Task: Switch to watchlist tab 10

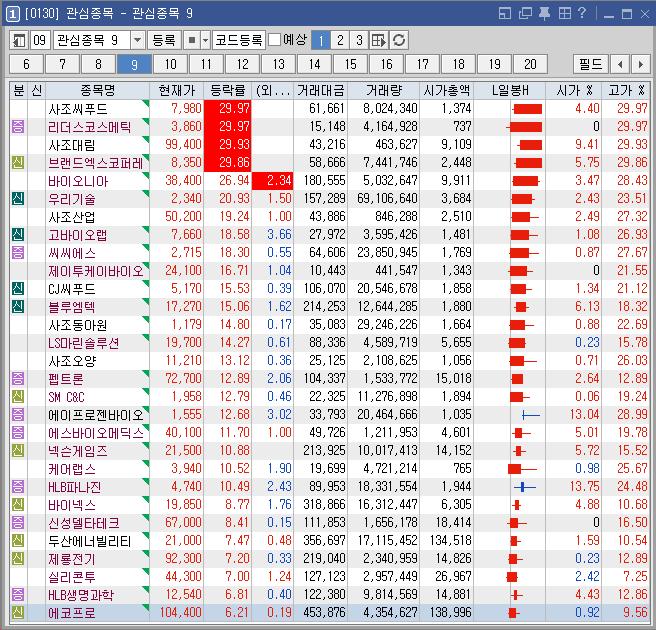Action: [x=170, y=64]
